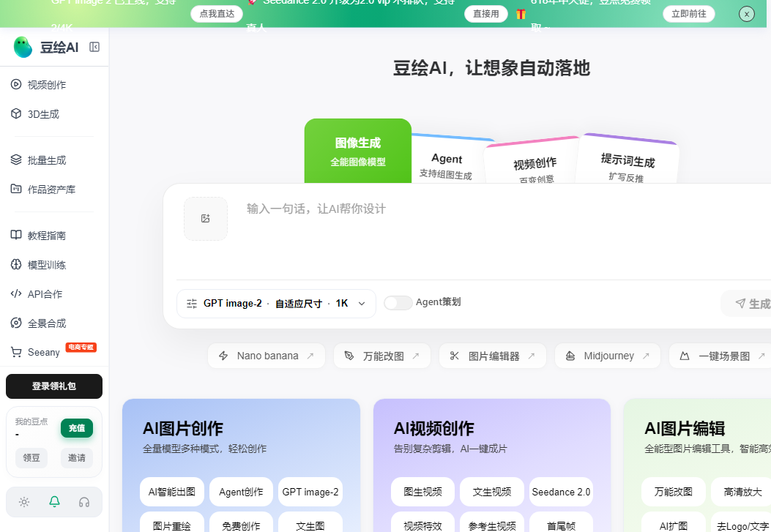Click the video play icon beside 视频创作
The height and width of the screenshot is (532, 771).
pos(16,84)
